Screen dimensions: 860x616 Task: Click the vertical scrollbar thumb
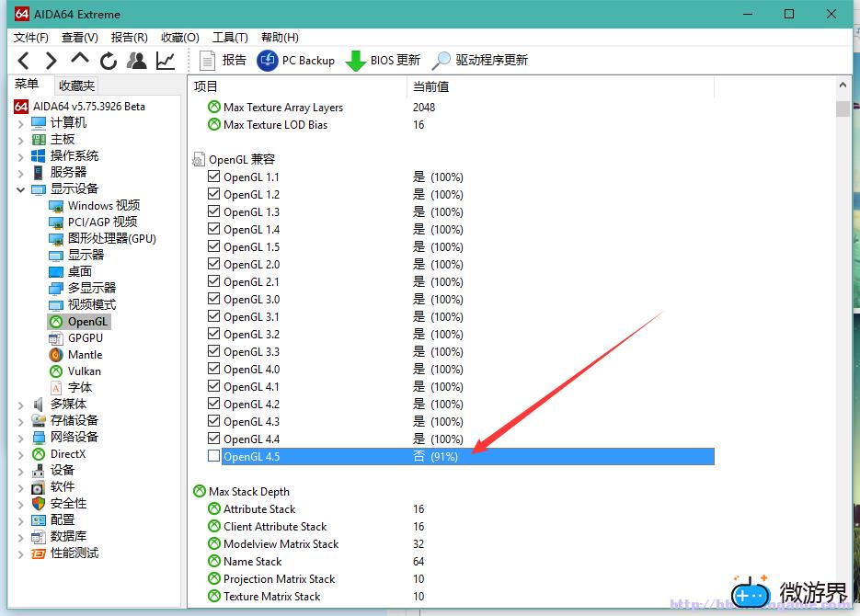pyautogui.click(x=843, y=108)
